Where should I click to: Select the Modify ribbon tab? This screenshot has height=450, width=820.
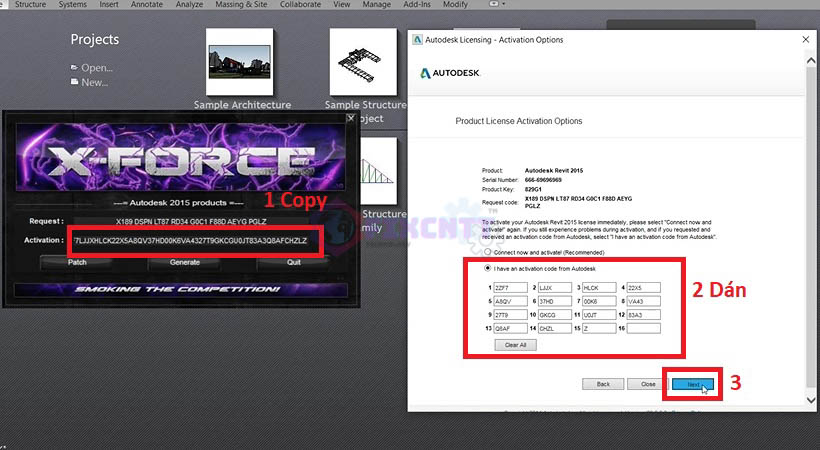(x=455, y=4)
